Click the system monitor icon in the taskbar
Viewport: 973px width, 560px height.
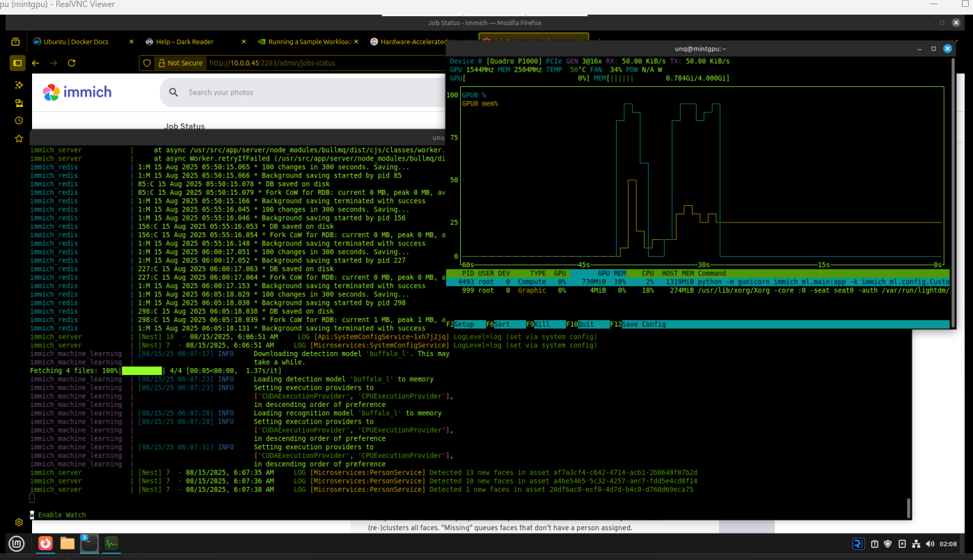111,543
